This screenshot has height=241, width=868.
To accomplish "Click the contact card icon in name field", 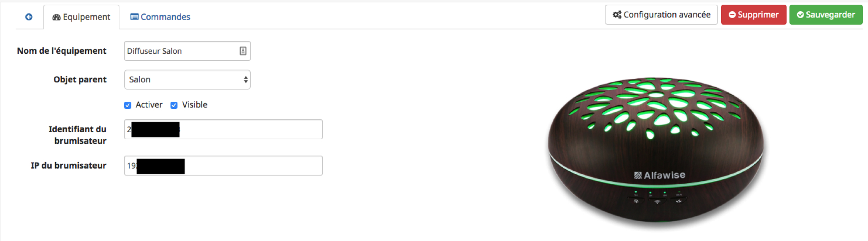I will [243, 51].
